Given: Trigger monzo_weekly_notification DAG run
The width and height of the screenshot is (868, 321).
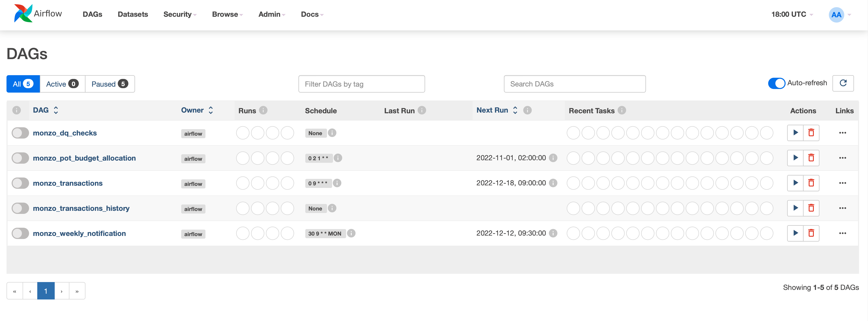Looking at the screenshot, I should pos(795,233).
